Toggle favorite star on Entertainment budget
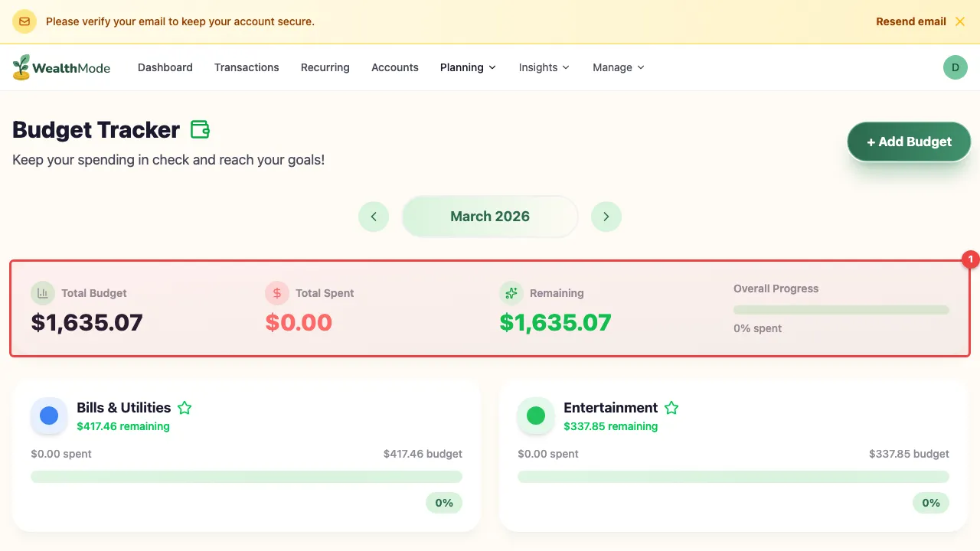980x551 pixels. [671, 408]
